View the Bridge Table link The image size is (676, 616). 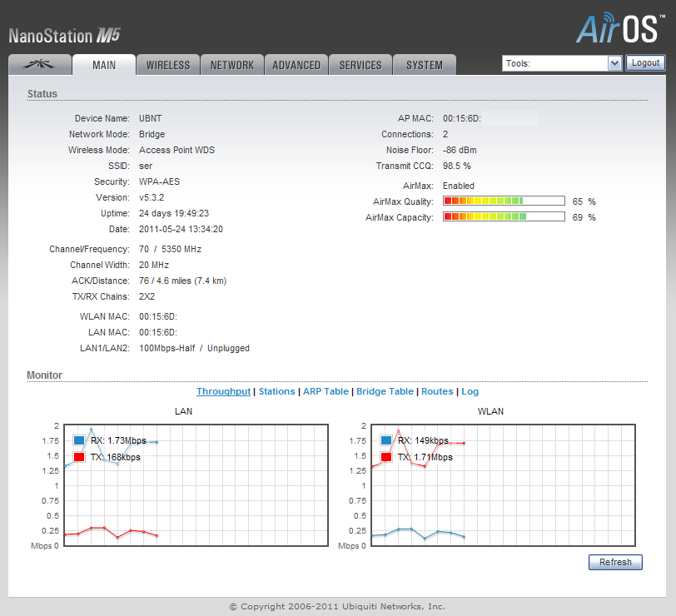click(x=385, y=391)
